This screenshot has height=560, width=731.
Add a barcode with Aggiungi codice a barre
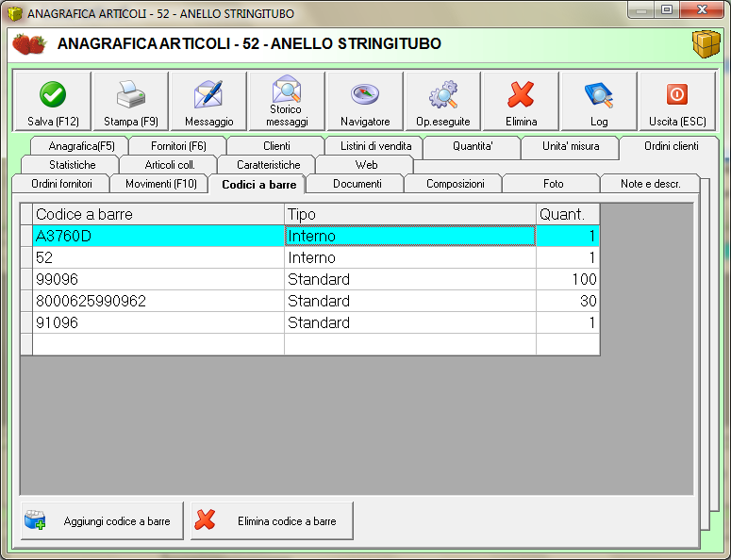tap(102, 520)
